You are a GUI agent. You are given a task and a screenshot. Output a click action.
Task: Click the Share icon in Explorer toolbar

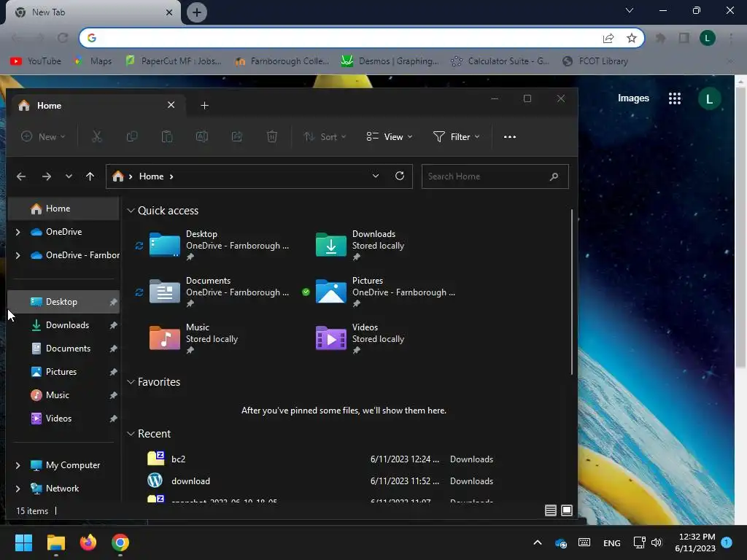pos(237,136)
